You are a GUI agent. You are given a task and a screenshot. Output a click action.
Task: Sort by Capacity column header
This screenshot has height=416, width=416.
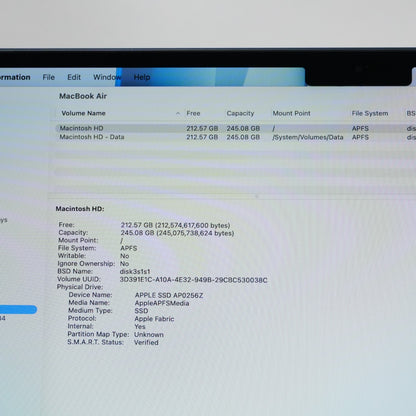click(x=240, y=113)
